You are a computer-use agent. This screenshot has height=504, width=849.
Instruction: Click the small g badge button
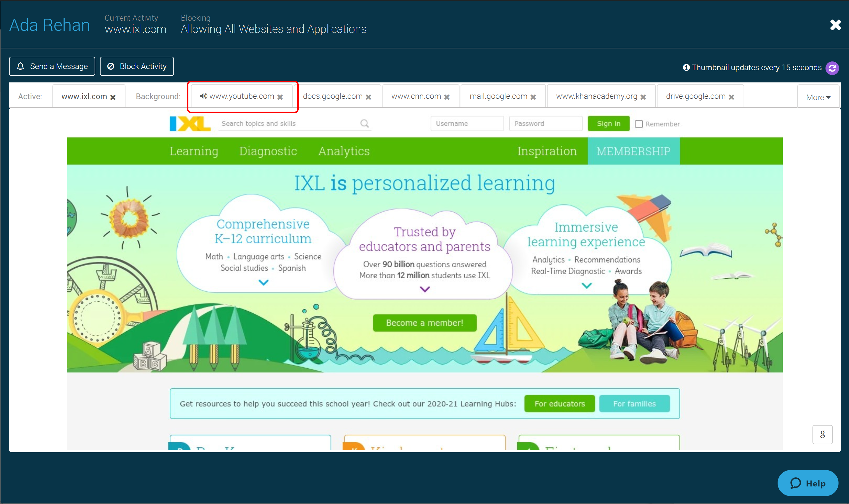point(822,434)
